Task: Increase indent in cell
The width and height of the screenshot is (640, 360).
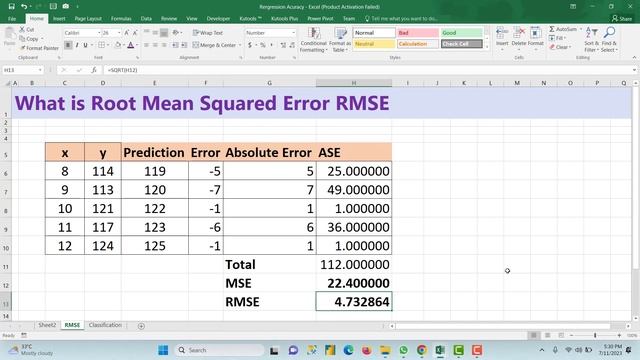Action: pos(184,45)
